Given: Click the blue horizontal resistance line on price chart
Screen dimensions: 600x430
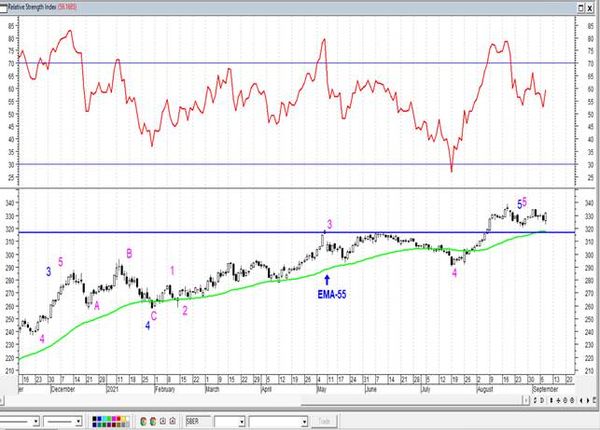Looking at the screenshot, I should 150,232.
